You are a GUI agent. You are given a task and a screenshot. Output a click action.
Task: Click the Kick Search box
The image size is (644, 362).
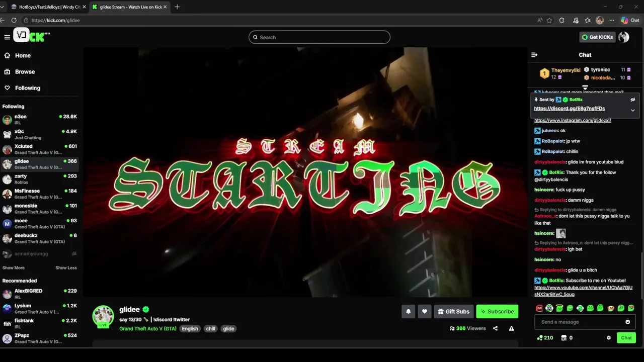[319, 37]
